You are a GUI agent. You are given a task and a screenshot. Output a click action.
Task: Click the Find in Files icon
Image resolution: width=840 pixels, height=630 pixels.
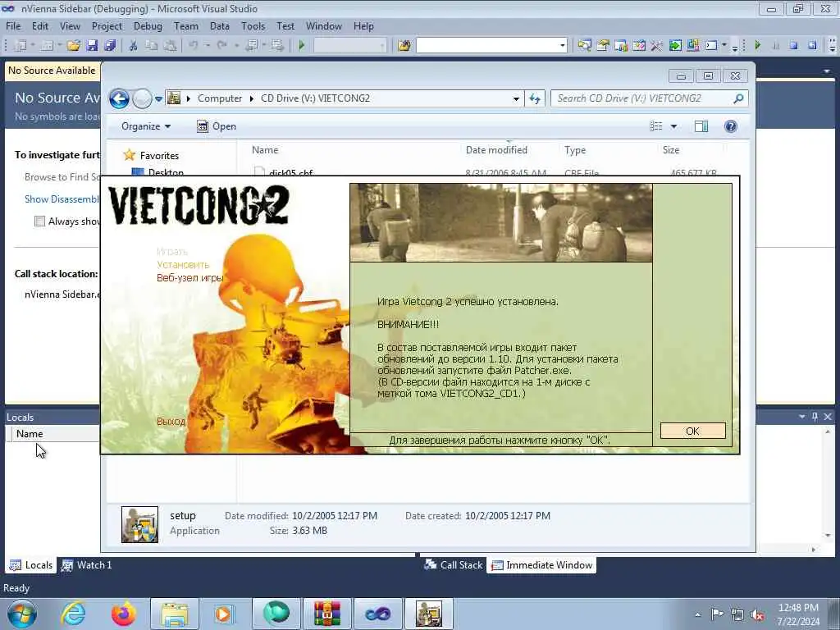(404, 46)
